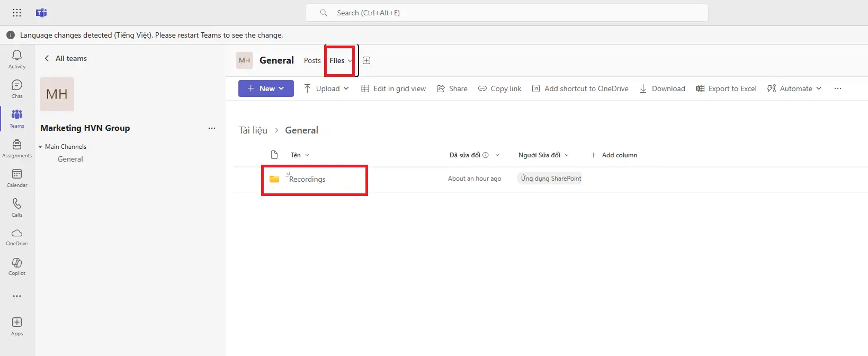Click the app launcher grid icon

click(x=17, y=13)
